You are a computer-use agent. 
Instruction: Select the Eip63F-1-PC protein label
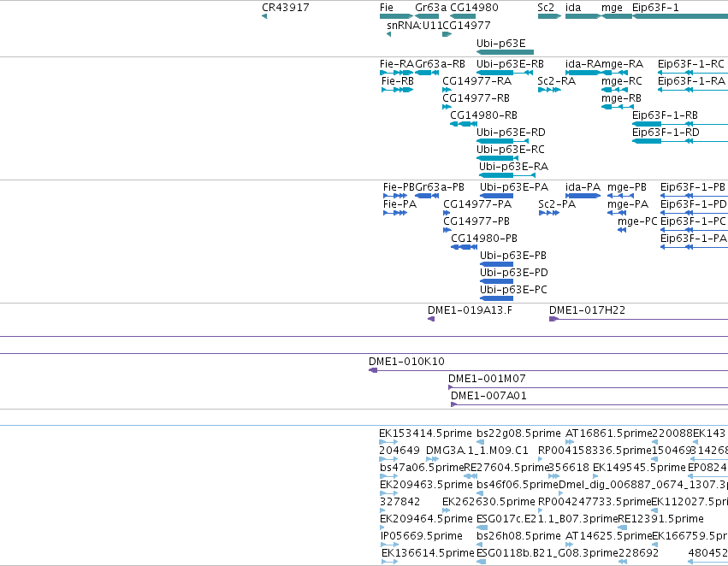click(x=693, y=221)
